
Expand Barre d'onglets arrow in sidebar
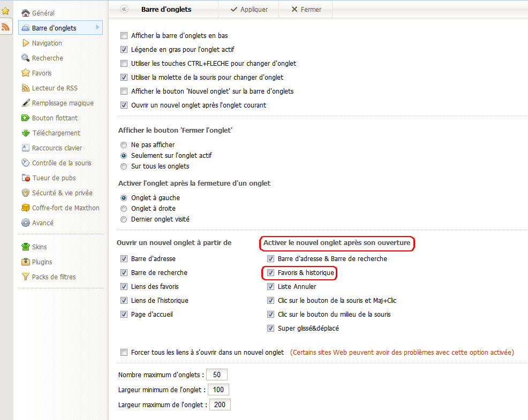pyautogui.click(x=97, y=27)
